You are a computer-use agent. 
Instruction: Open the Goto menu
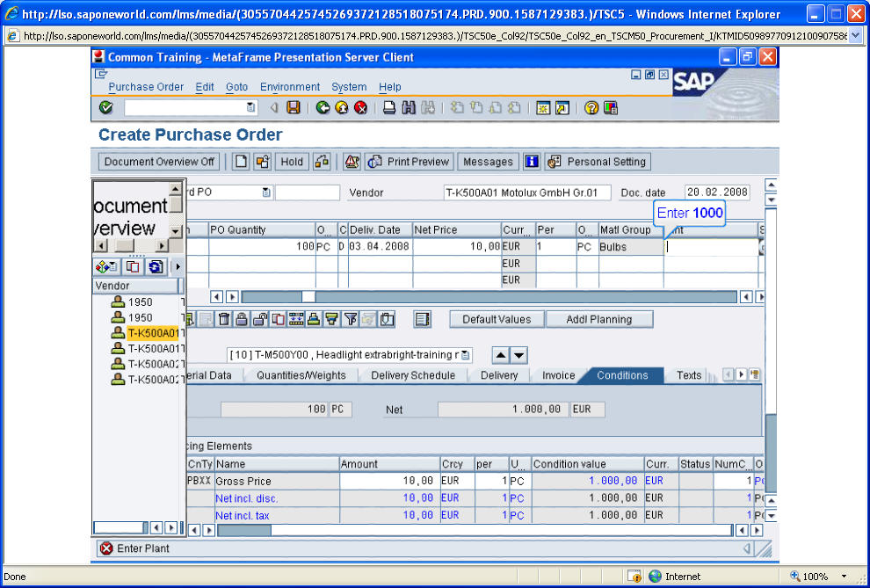[237, 87]
